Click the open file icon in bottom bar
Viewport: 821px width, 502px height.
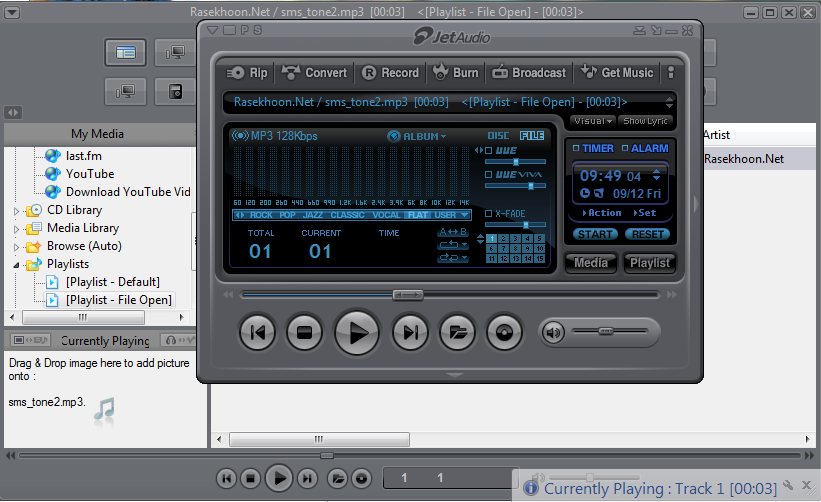click(337, 478)
